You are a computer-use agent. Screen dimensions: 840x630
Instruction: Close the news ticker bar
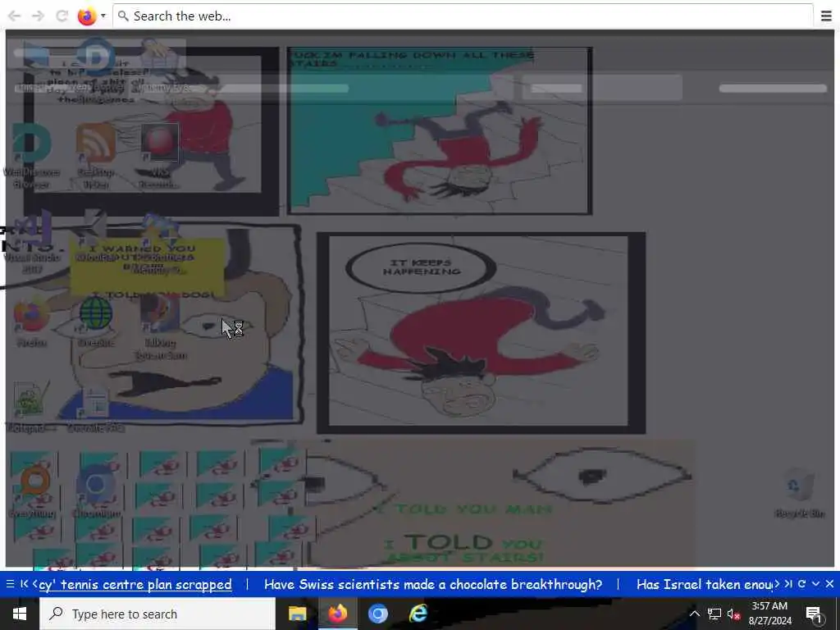830,584
